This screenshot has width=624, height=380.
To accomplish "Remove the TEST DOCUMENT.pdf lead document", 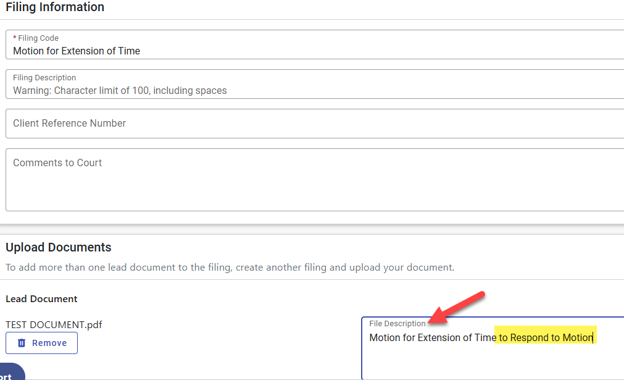I will tap(41, 343).
